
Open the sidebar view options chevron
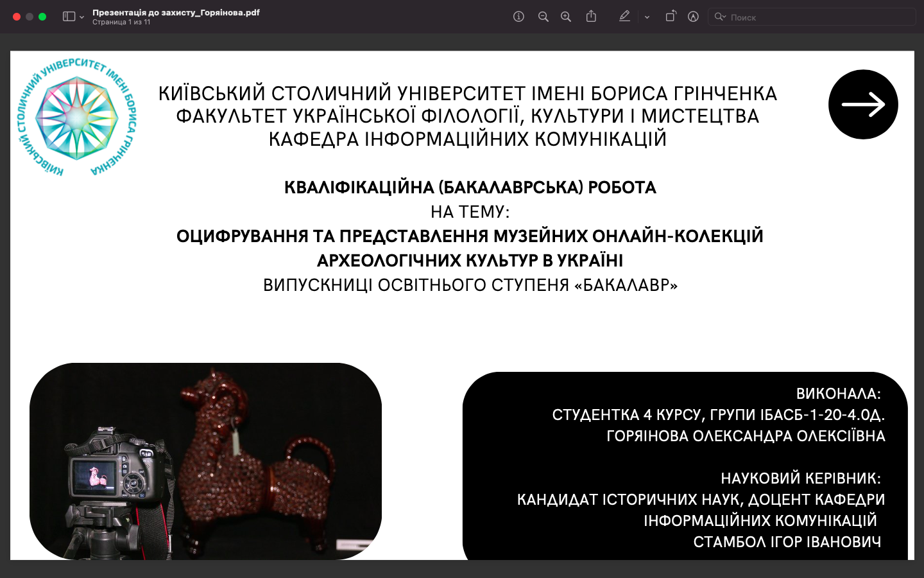tap(81, 17)
